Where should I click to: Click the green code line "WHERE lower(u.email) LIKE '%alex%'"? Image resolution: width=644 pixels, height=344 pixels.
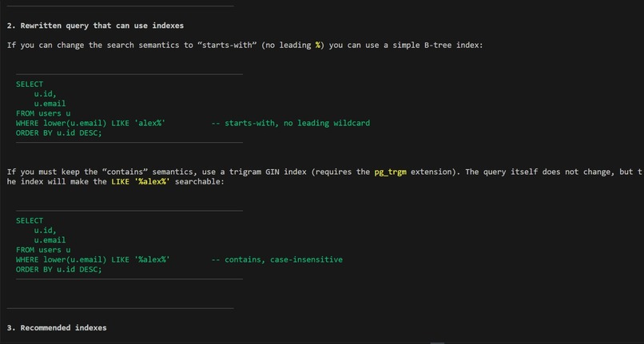click(x=93, y=259)
